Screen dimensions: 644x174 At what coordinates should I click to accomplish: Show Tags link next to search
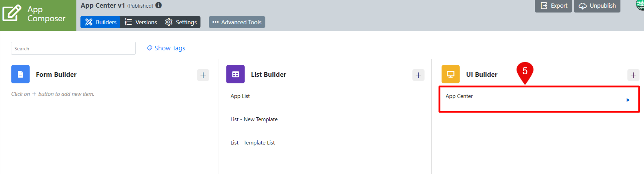click(166, 48)
